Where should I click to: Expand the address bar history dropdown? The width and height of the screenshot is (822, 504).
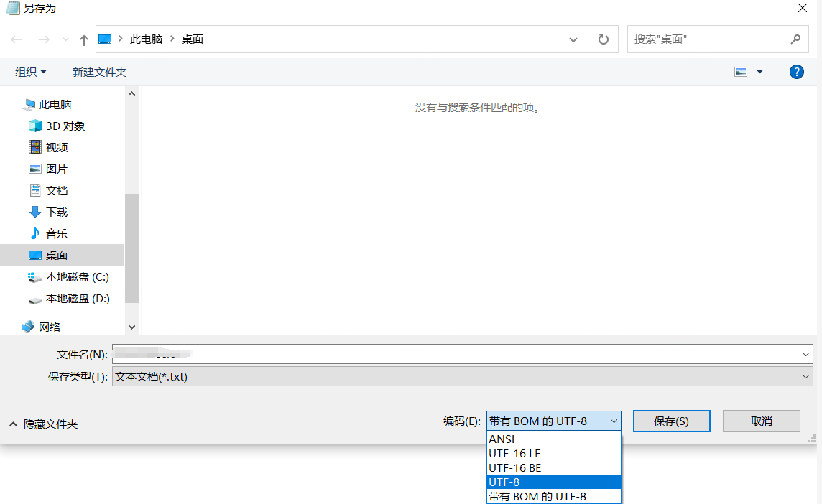coord(573,39)
